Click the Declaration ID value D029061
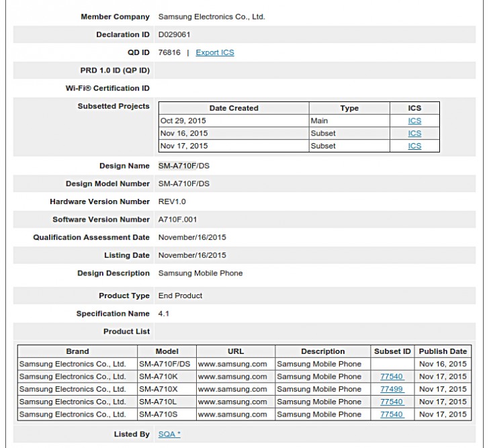Image resolution: width=489 pixels, height=448 pixels. pyautogui.click(x=174, y=35)
